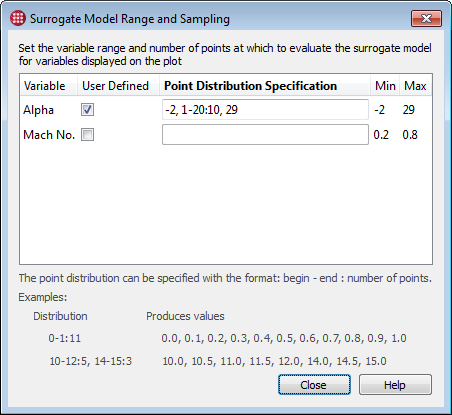
Task: Click the Produces values heading
Action: pos(185,316)
